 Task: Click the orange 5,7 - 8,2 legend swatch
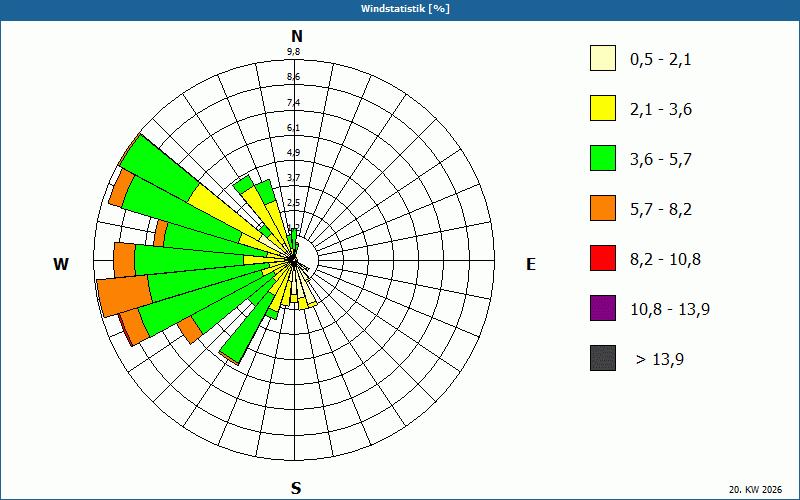[603, 208]
